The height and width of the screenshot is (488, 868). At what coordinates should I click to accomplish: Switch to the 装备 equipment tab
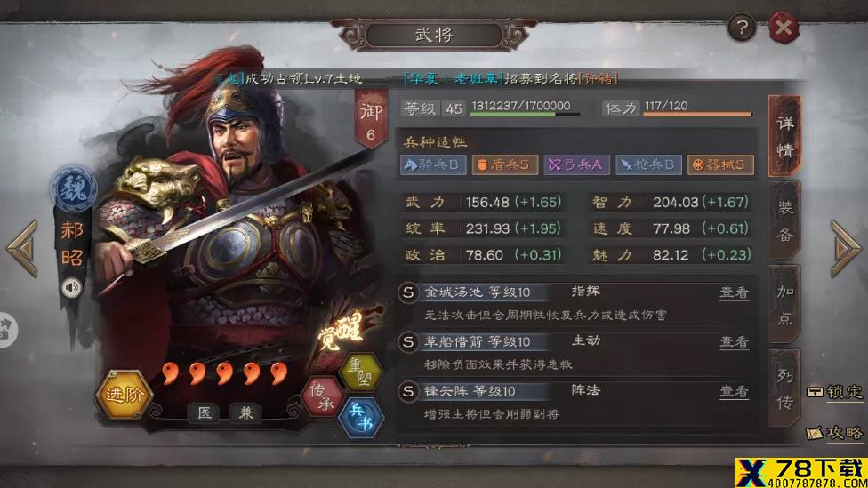pyautogui.click(x=785, y=220)
